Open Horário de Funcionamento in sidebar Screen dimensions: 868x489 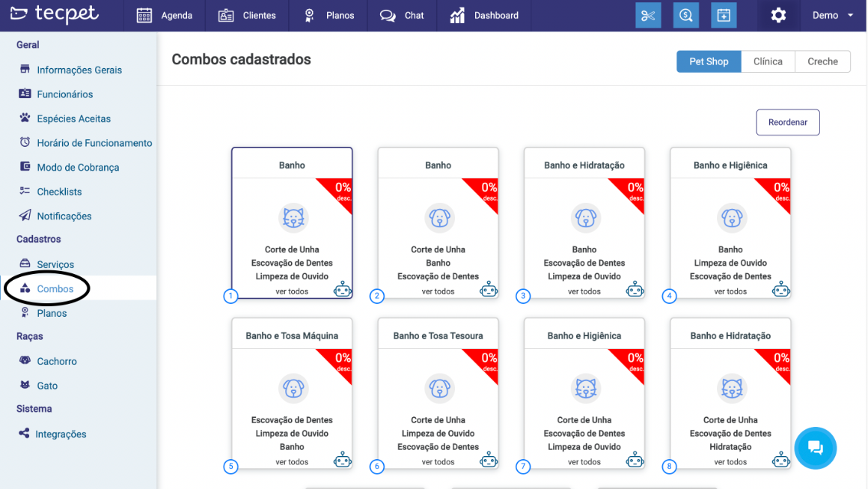[x=94, y=143]
